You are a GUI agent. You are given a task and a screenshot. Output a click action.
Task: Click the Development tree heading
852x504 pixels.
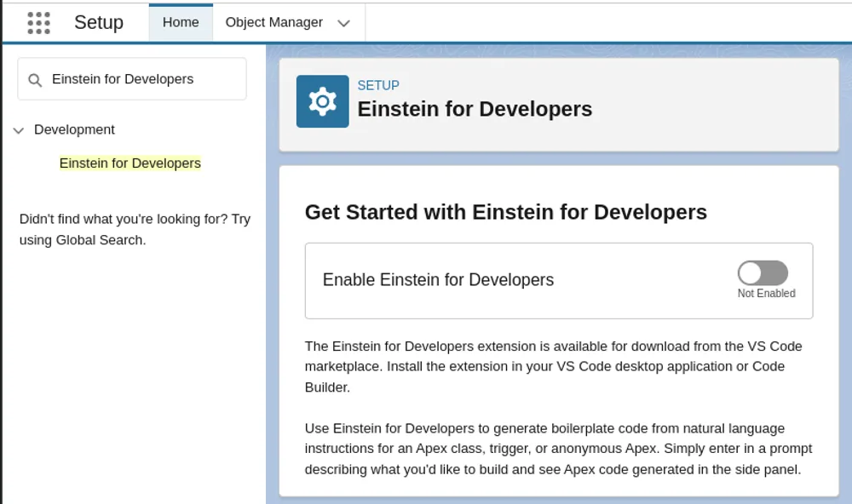tap(74, 129)
